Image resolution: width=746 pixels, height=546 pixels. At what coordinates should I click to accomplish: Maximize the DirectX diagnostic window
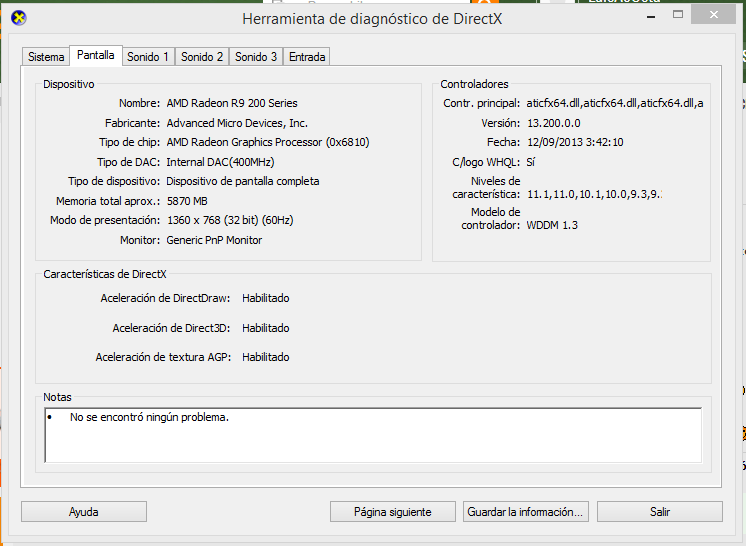pyautogui.click(x=678, y=15)
